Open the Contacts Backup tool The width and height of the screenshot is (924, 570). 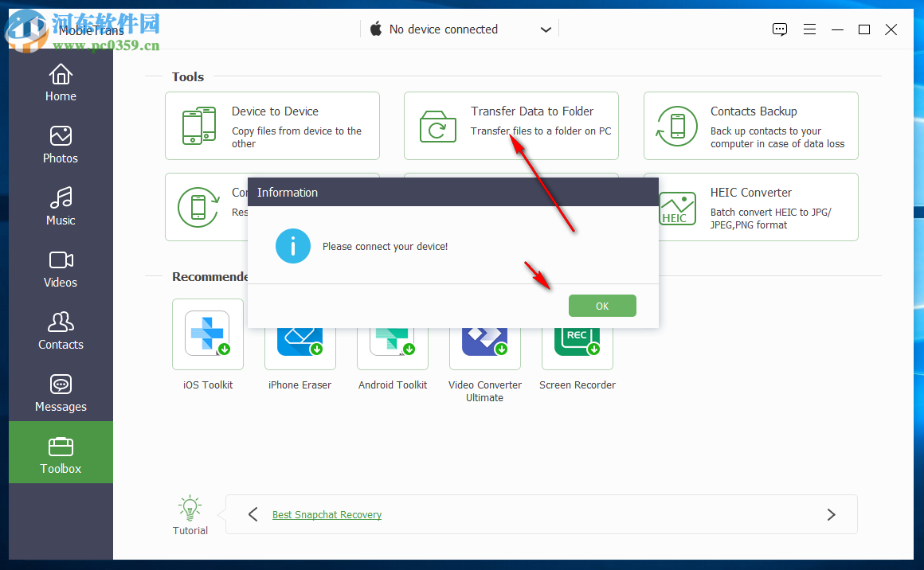pos(750,126)
